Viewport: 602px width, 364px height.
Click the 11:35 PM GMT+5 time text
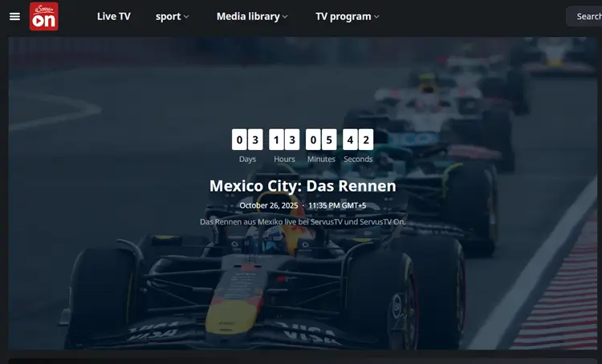(x=336, y=205)
